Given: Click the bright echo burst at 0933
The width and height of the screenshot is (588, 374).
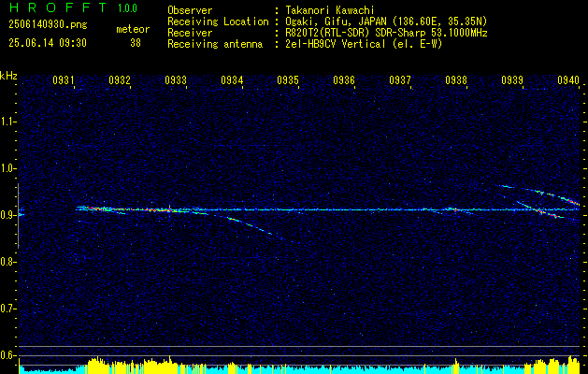Looking at the screenshot, I should point(169,209).
